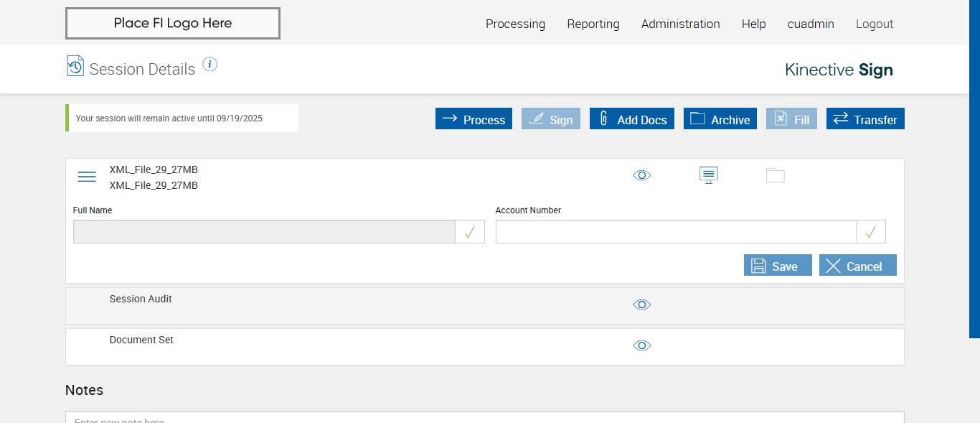
Task: Click the monitor presentation icon for XML_File_29_27MB
Action: (x=709, y=175)
